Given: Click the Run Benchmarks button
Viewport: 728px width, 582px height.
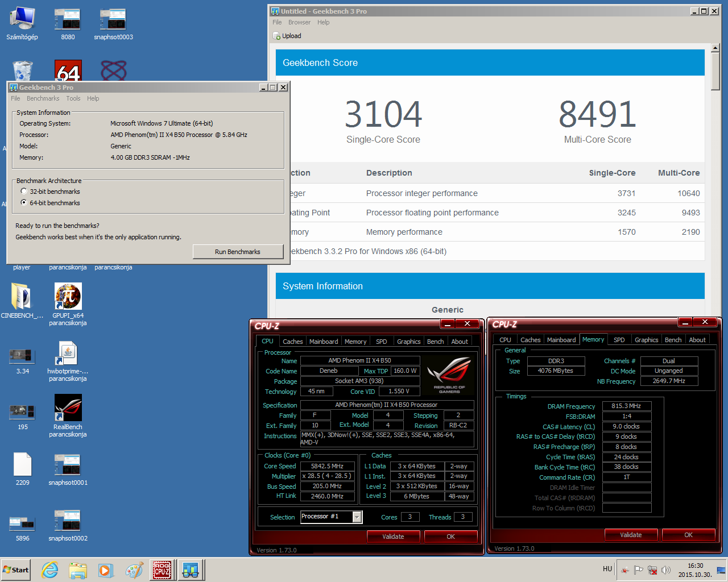Looking at the screenshot, I should [238, 252].
